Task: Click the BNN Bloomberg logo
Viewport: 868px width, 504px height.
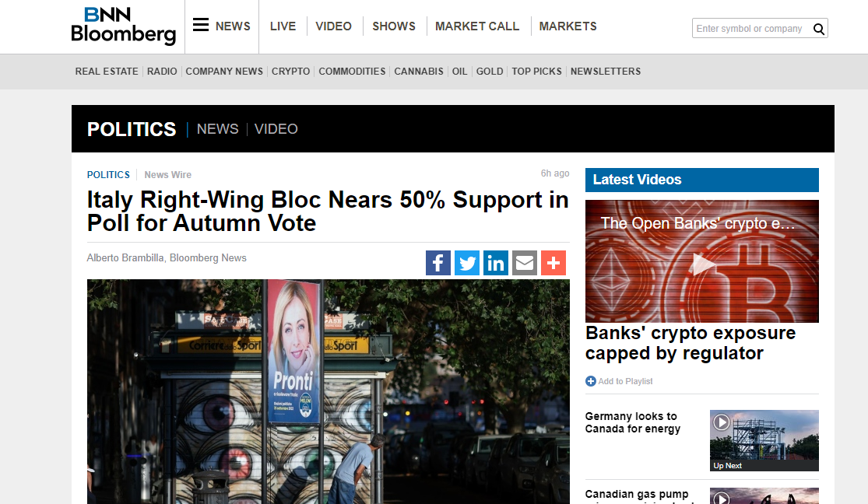Action: point(124,26)
